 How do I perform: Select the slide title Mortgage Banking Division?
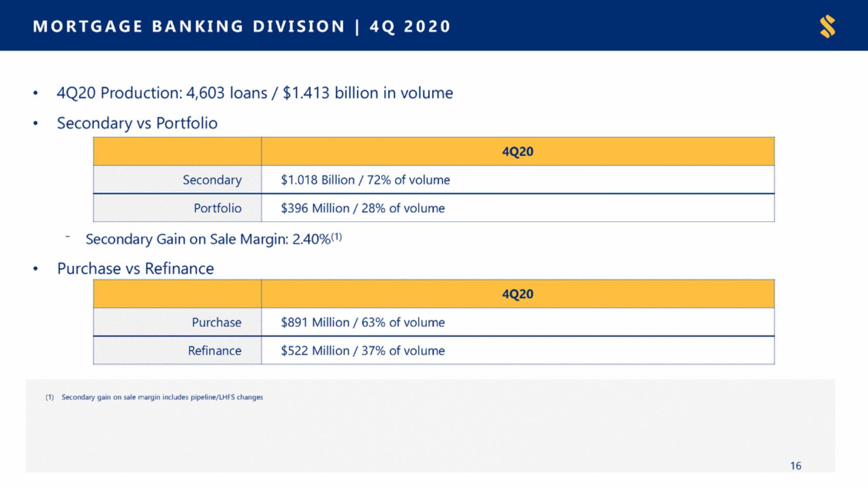point(241,27)
